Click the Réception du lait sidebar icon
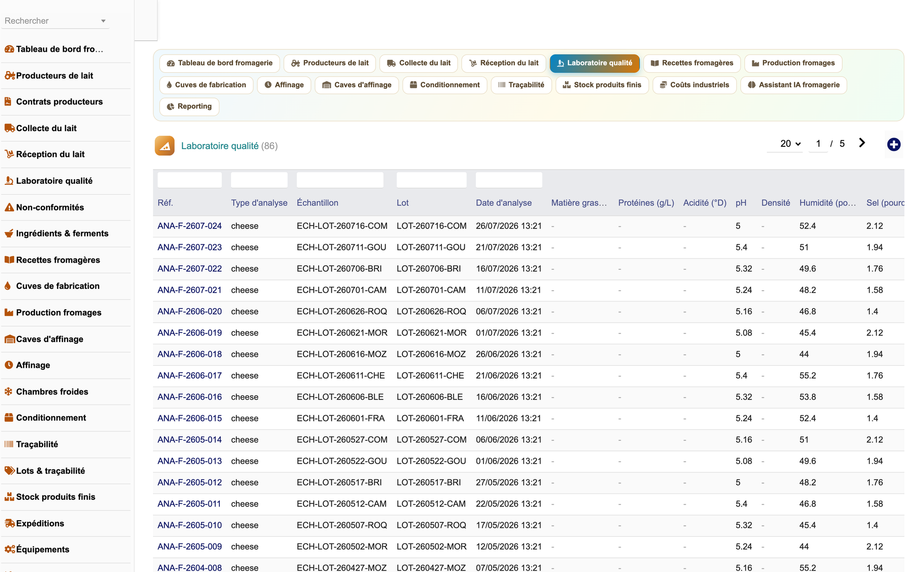This screenshot has height=572, width=924. 9,154
